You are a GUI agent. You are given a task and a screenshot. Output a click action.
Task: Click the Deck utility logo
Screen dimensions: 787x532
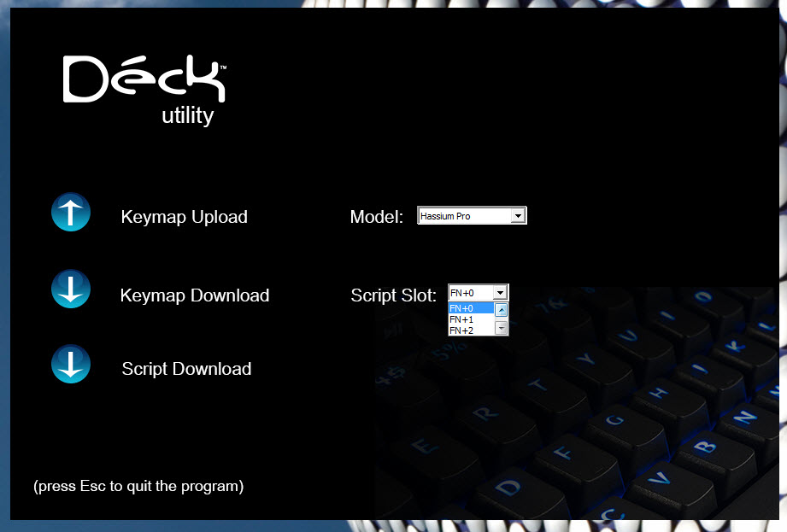[x=144, y=91]
